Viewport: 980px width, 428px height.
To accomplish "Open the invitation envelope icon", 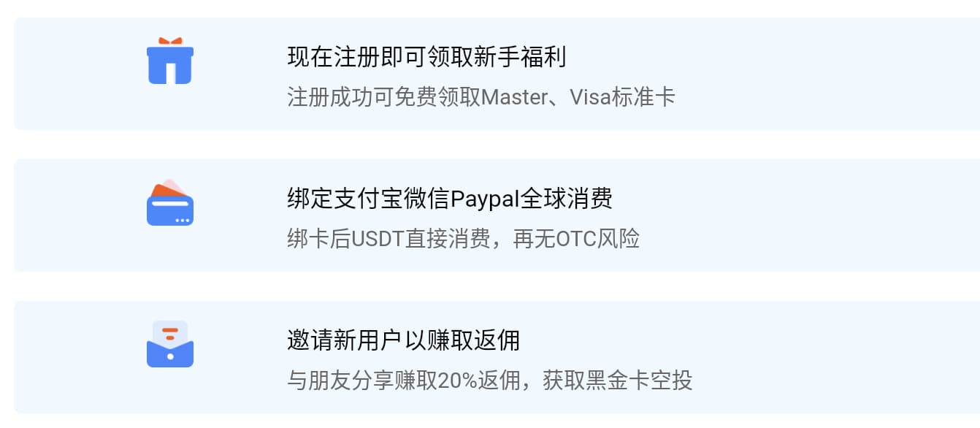I will (170, 344).
